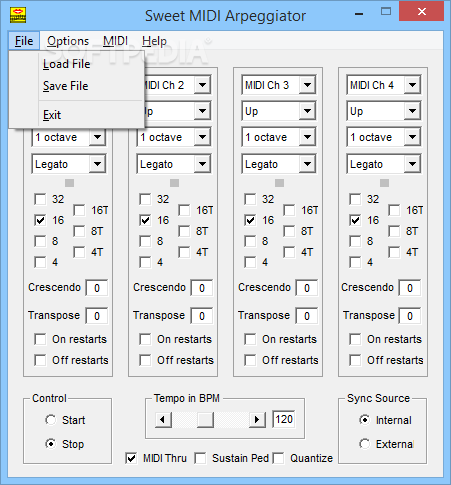This screenshot has height=485, width=451.
Task: Click the Tempo in BPM slider thumb
Action: click(205, 420)
